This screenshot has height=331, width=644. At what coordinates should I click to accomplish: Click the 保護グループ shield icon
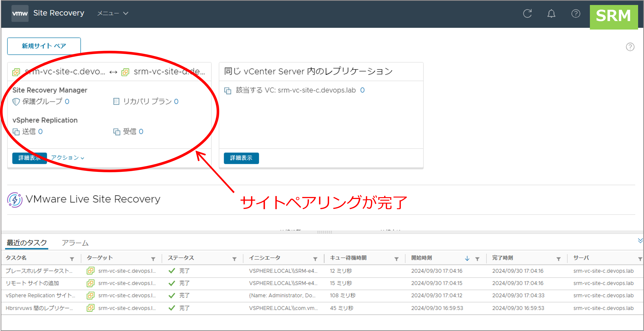click(16, 102)
